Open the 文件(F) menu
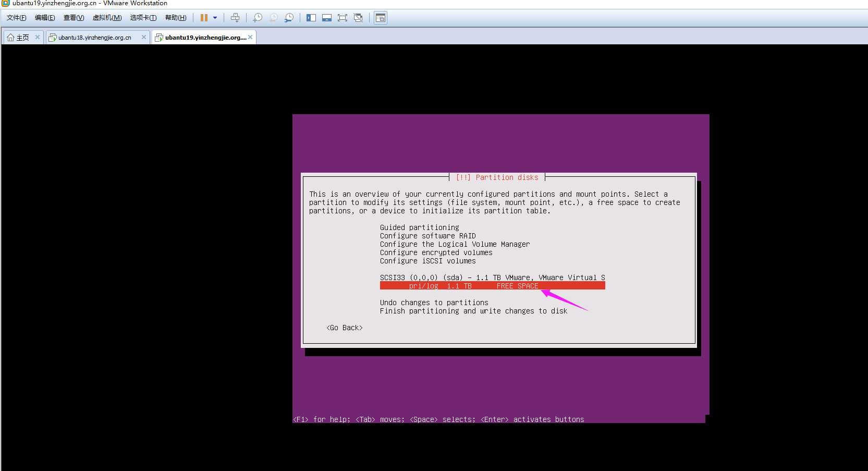The image size is (868, 471). [x=16, y=18]
